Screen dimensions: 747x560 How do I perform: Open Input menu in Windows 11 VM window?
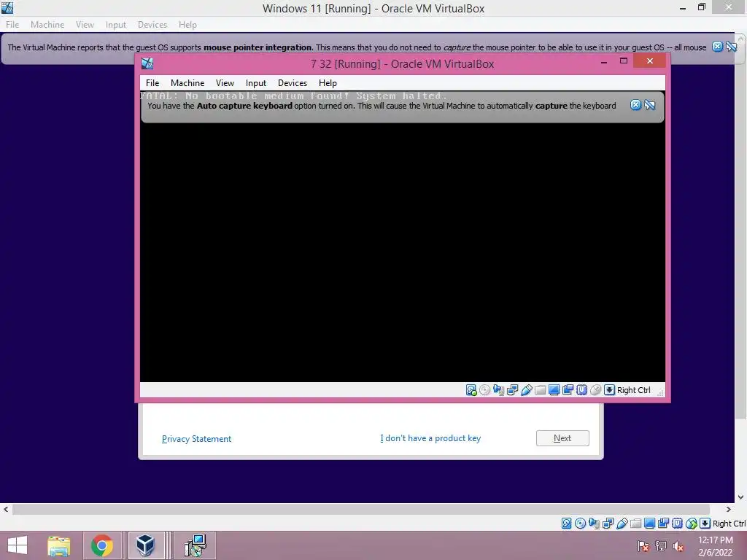(x=116, y=25)
